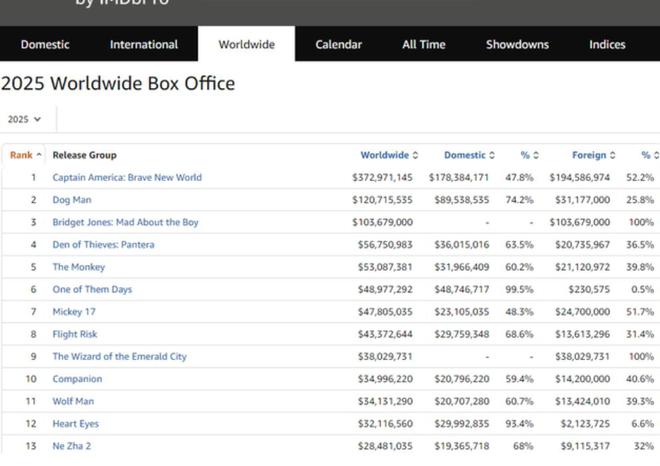Open One of Them Days link
Viewport: 660px width, 466px height.
[x=92, y=289]
